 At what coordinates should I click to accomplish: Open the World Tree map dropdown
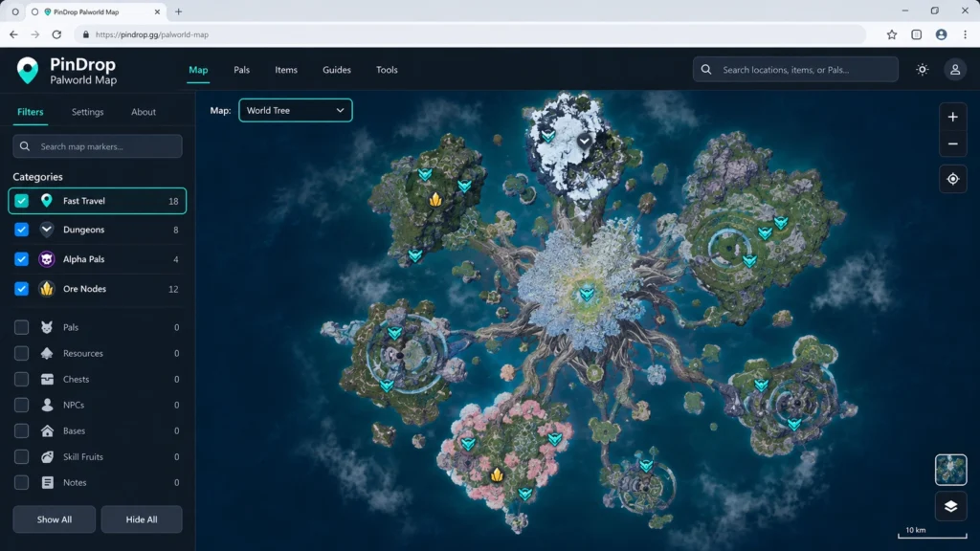click(295, 111)
